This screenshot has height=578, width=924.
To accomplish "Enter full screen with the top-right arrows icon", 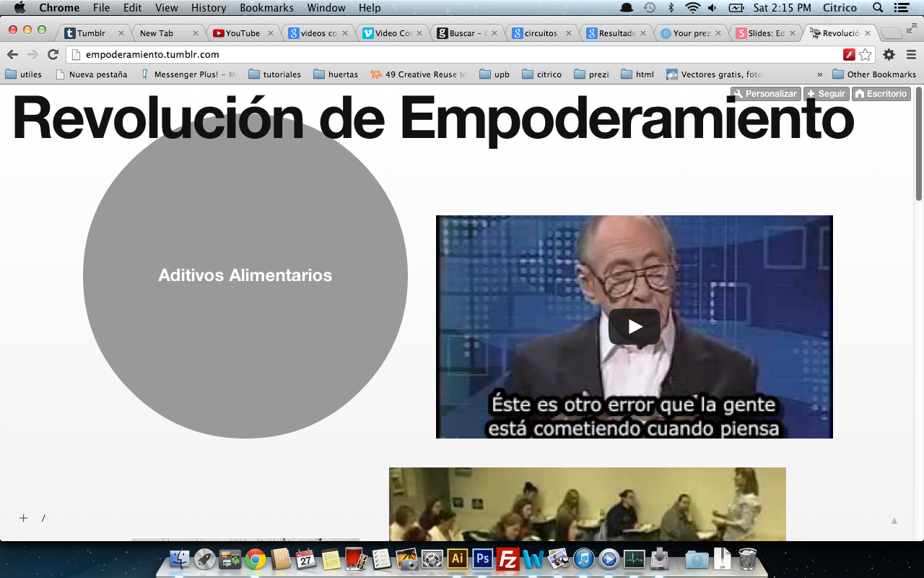I will coord(912,29).
